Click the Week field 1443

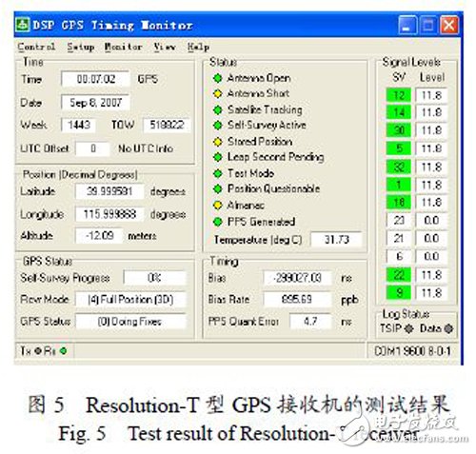tap(78, 125)
